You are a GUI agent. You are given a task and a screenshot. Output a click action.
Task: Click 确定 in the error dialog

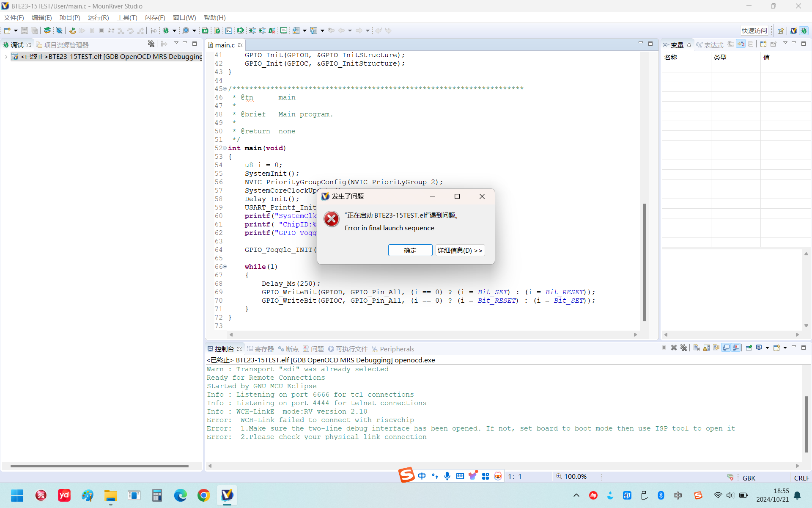[410, 250]
